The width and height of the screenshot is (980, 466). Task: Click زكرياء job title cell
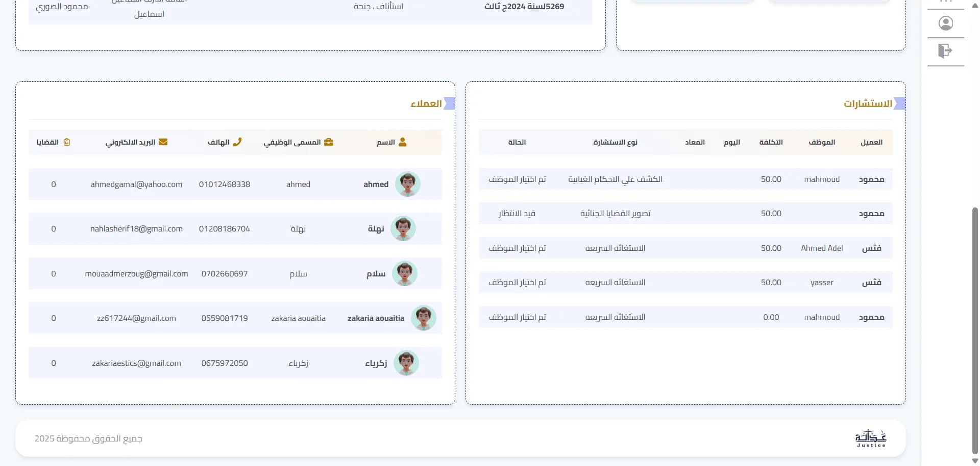pyautogui.click(x=298, y=363)
